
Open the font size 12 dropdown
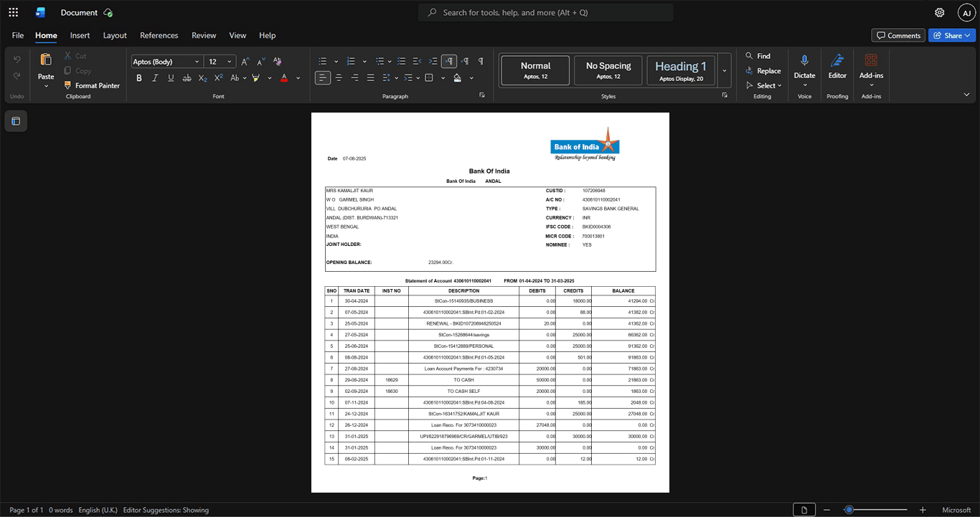pos(230,62)
